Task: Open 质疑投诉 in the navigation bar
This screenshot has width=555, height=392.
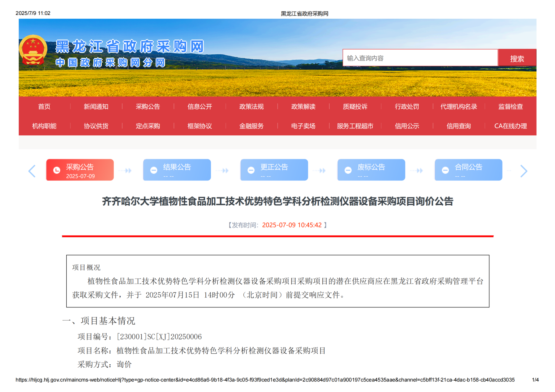Action: [355, 106]
